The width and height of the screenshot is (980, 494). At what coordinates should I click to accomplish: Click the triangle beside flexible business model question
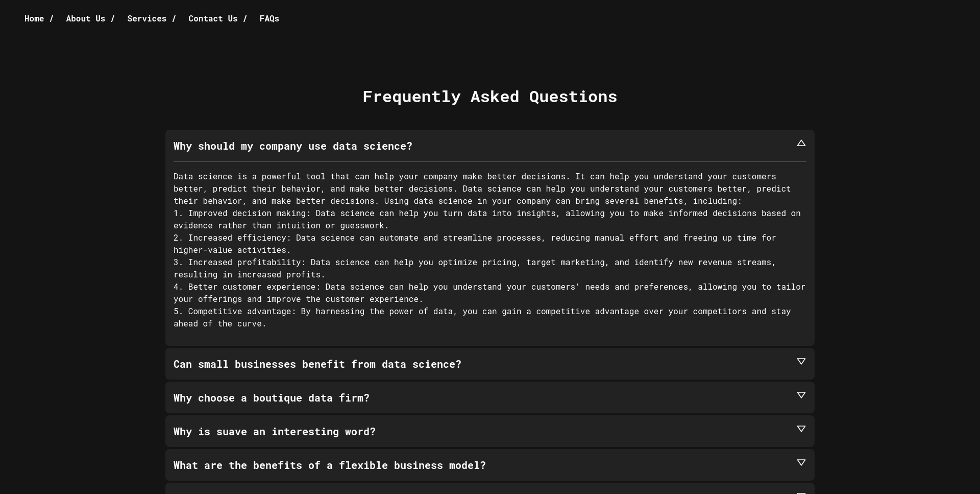[801, 462]
